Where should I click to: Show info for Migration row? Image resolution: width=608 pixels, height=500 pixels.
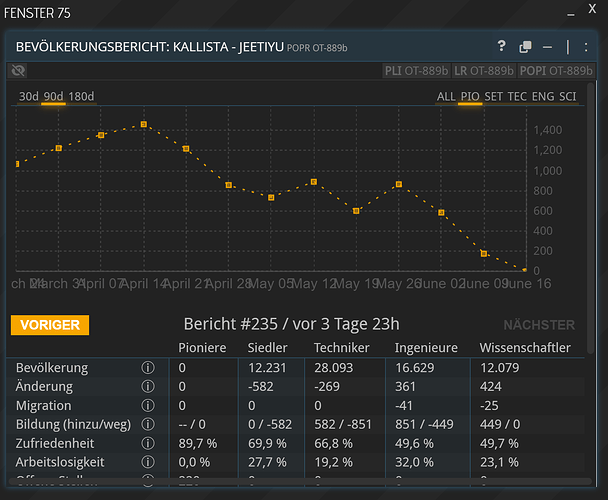(x=148, y=405)
